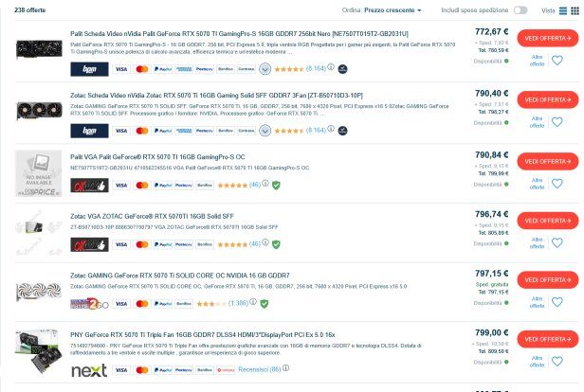Click review info icon on Zotac 796,74 € row
This screenshot has height=392, width=584.
(265, 242)
